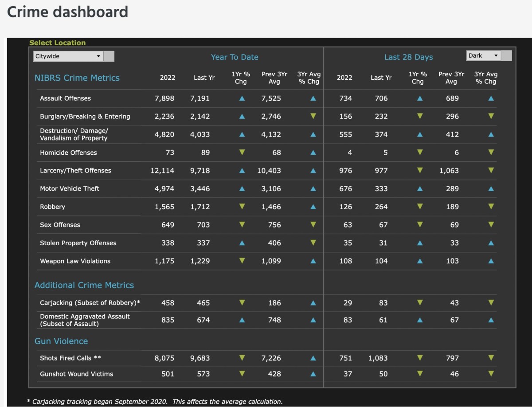The image size is (532, 407).
Task: Click Robbery last 28 days 3Yr Avg arrow
Action: [x=491, y=207]
